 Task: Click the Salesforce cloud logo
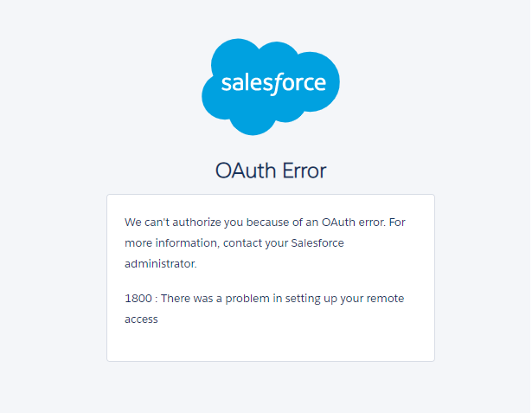(x=271, y=87)
